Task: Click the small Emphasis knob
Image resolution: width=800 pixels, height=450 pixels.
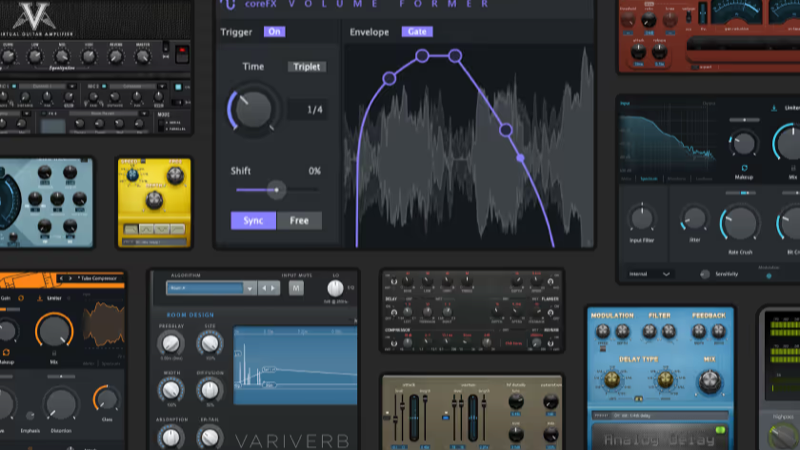Action: click(x=30, y=415)
